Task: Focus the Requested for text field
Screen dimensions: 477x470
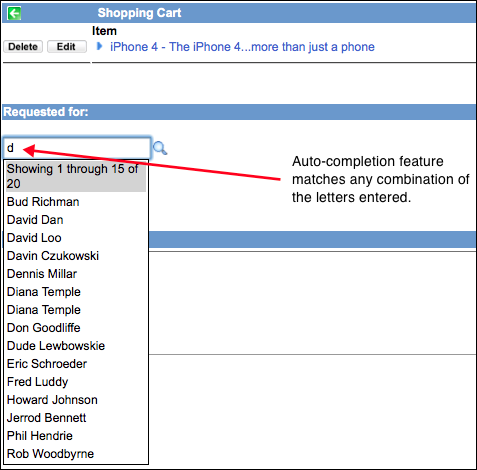Action: click(77, 148)
